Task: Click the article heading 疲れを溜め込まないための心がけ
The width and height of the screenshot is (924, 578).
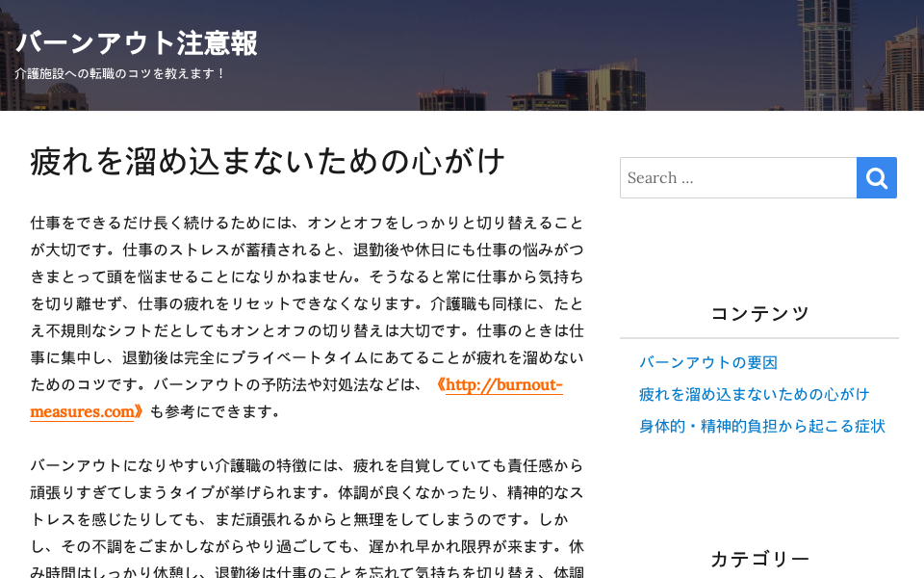Action: [x=268, y=161]
